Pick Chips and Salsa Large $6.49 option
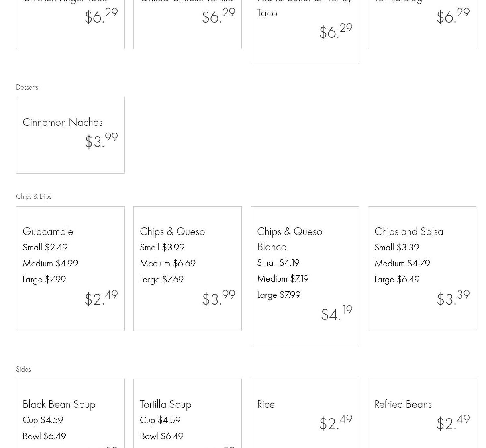 point(397,279)
